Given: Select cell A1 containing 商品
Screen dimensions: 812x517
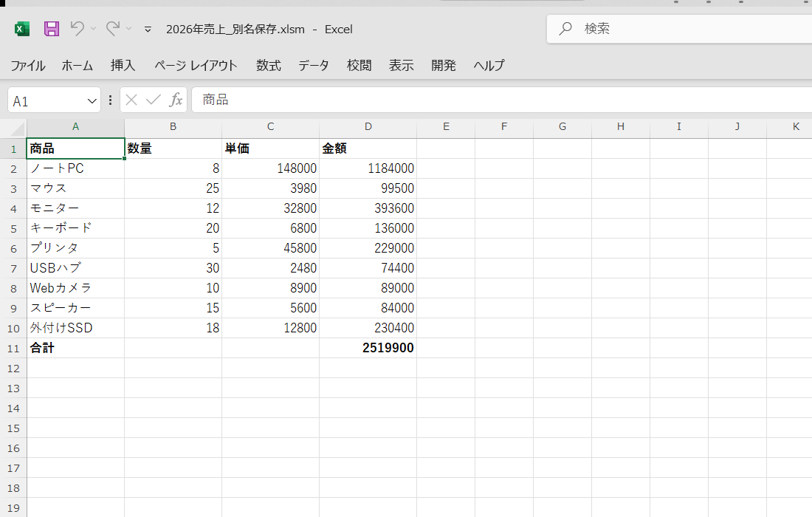Looking at the screenshot, I should pos(75,148).
